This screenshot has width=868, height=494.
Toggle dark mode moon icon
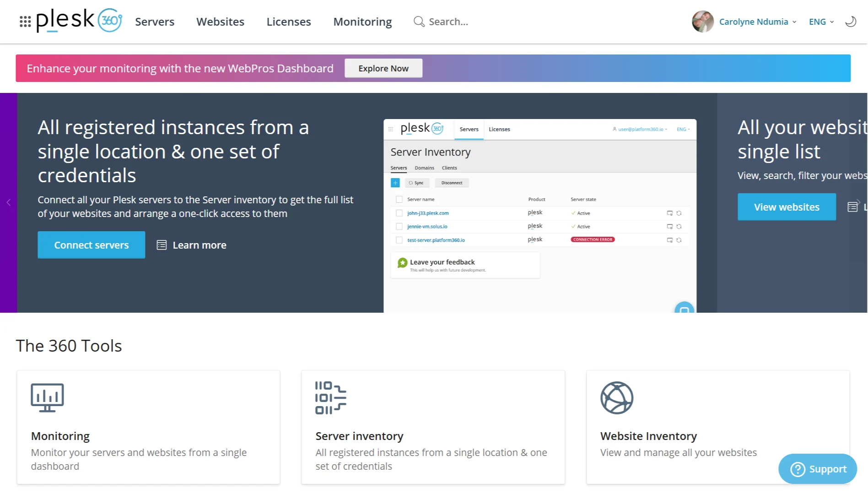(x=850, y=22)
